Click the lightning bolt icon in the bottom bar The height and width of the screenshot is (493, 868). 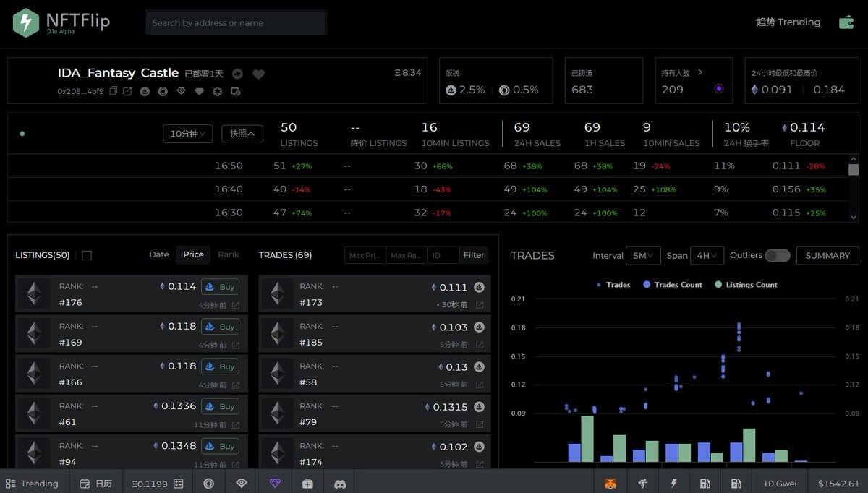(674, 483)
